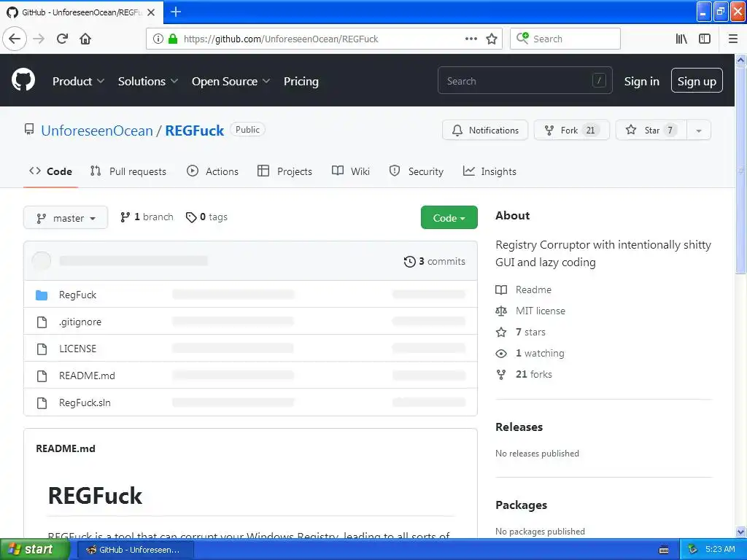
Task: Click the keyboard icon in the taskbar
Action: 664,550
